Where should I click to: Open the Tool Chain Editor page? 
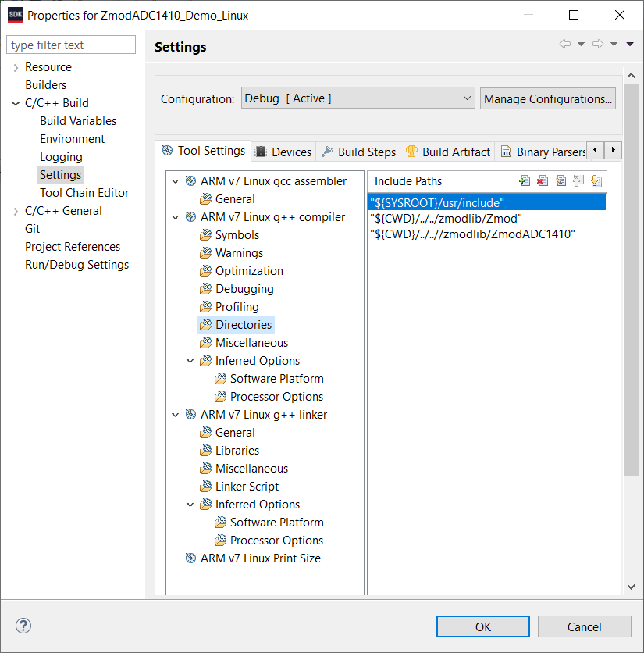[84, 192]
